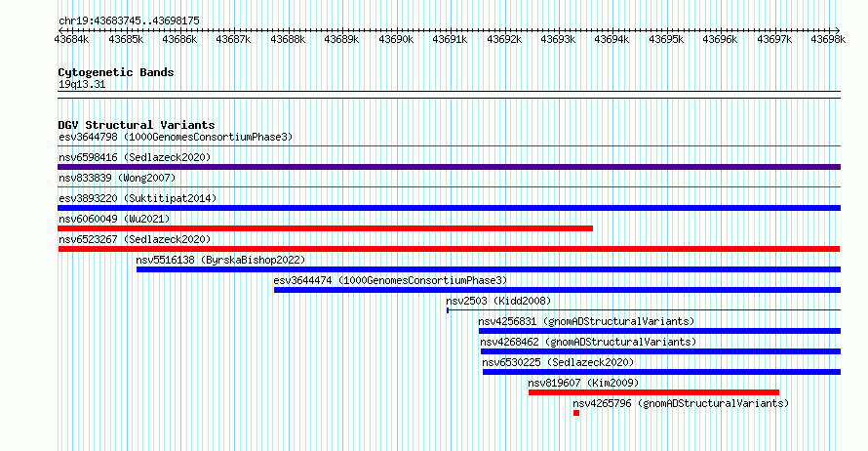The image size is (868, 451).
Task: Click the nsv4256831 blue variant bar
Action: pos(660,331)
